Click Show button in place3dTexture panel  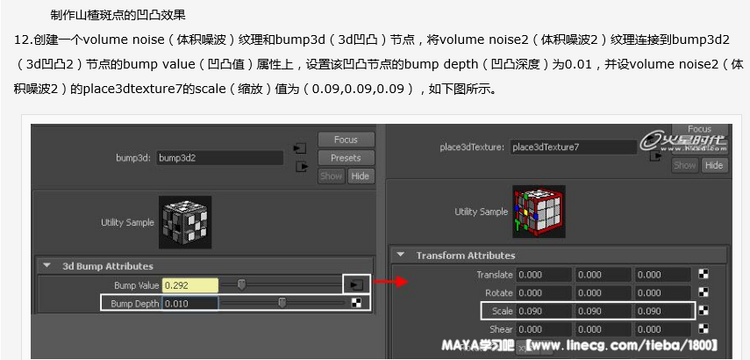pos(684,165)
